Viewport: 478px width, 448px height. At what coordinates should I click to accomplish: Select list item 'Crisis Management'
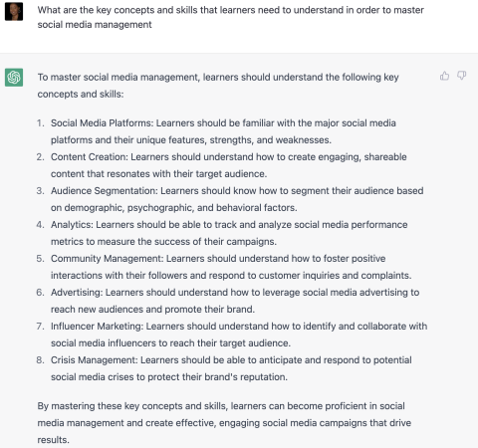pos(231,368)
